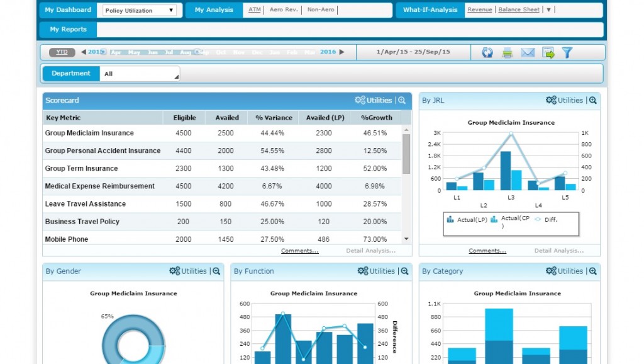Open Utilities in the By Function panel

click(376, 271)
